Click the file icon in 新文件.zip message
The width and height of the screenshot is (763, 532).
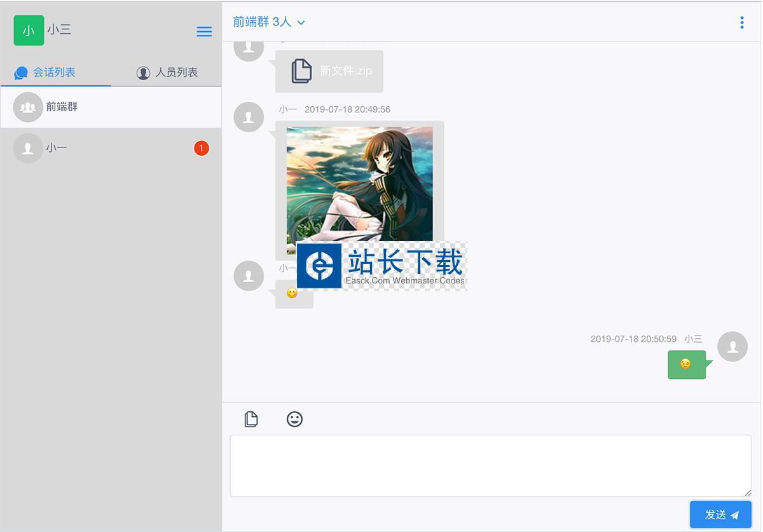(x=301, y=71)
